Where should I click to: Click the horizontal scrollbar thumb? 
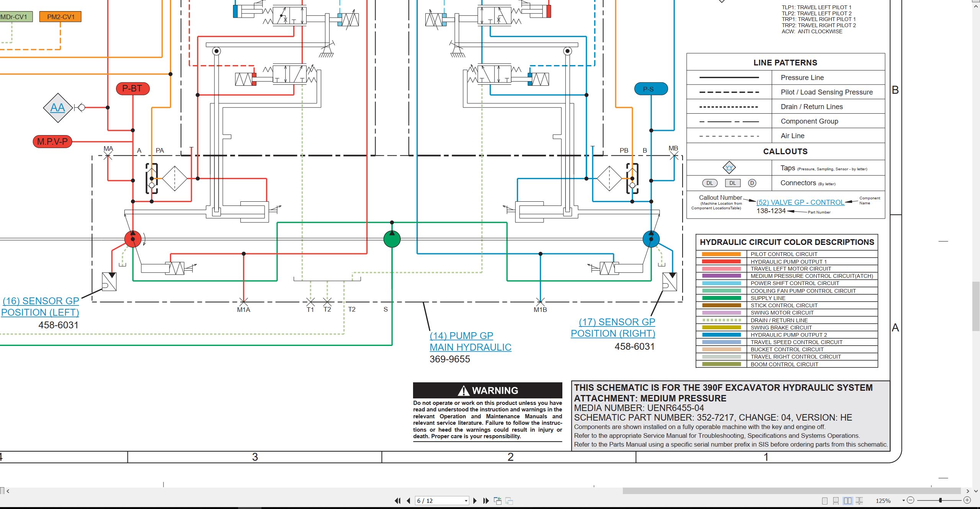792,491
